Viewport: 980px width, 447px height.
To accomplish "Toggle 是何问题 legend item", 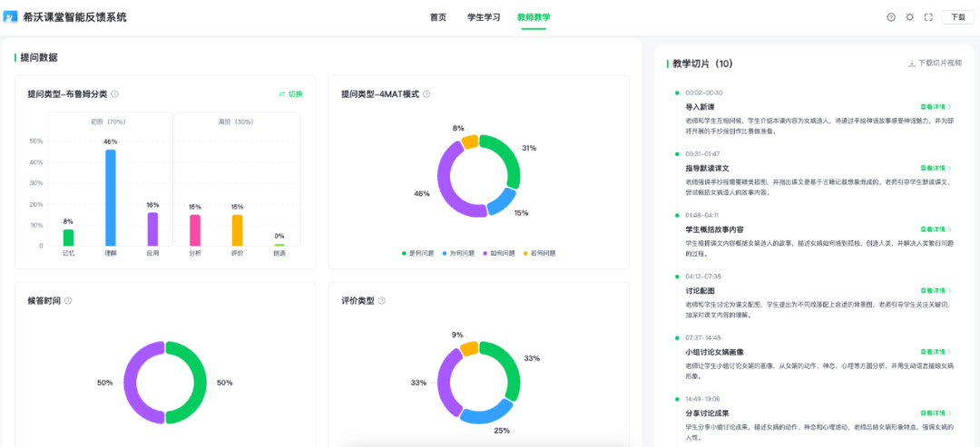I will point(418,254).
